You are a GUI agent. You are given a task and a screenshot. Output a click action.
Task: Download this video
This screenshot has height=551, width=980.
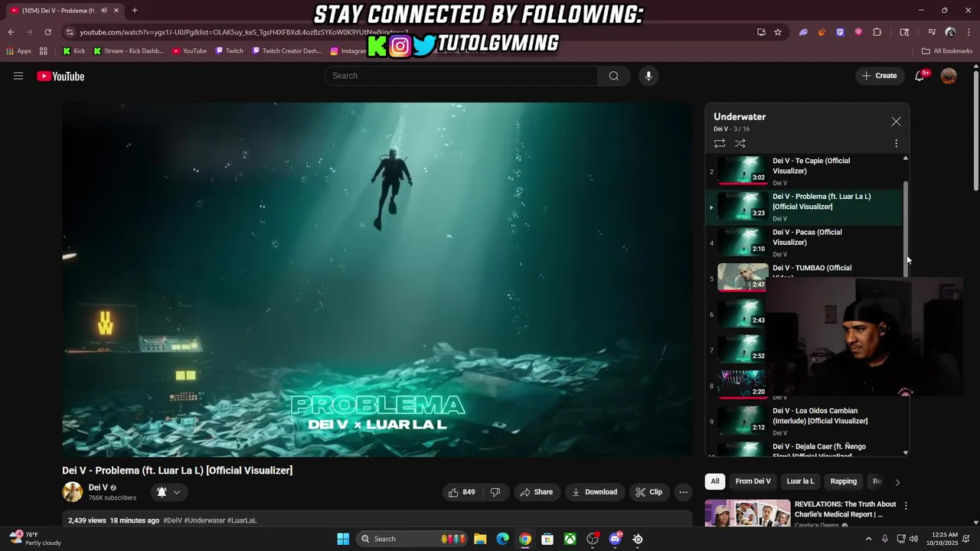tap(595, 492)
